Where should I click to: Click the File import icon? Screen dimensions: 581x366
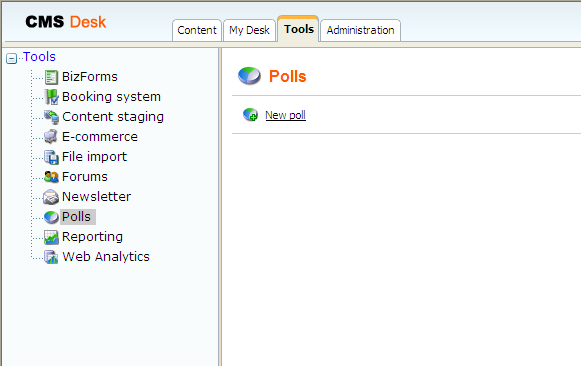51,157
